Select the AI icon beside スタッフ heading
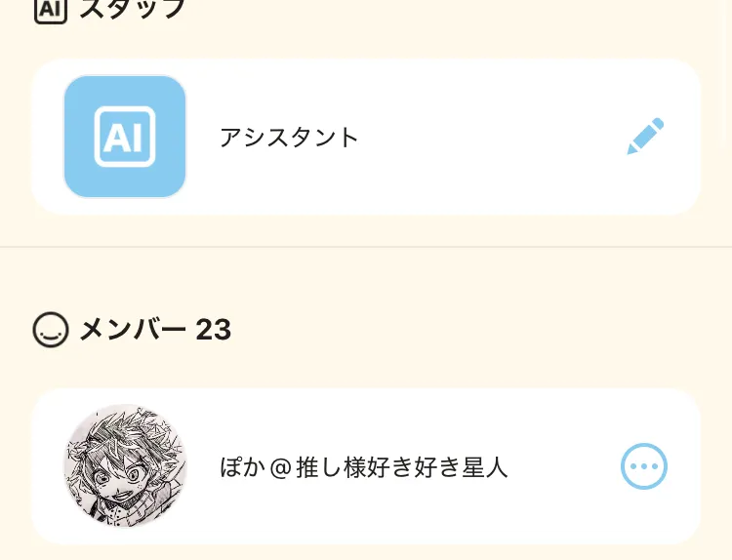This screenshot has height=560, width=732. (x=51, y=9)
